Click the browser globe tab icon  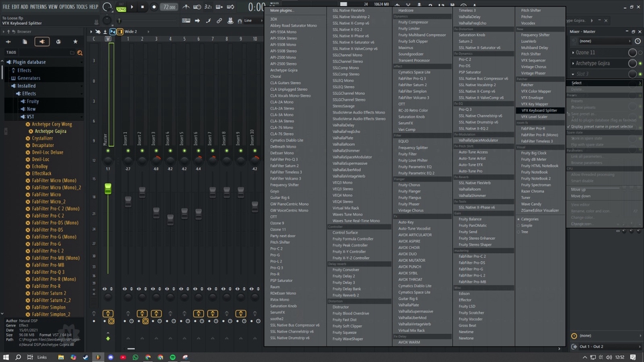[58, 42]
